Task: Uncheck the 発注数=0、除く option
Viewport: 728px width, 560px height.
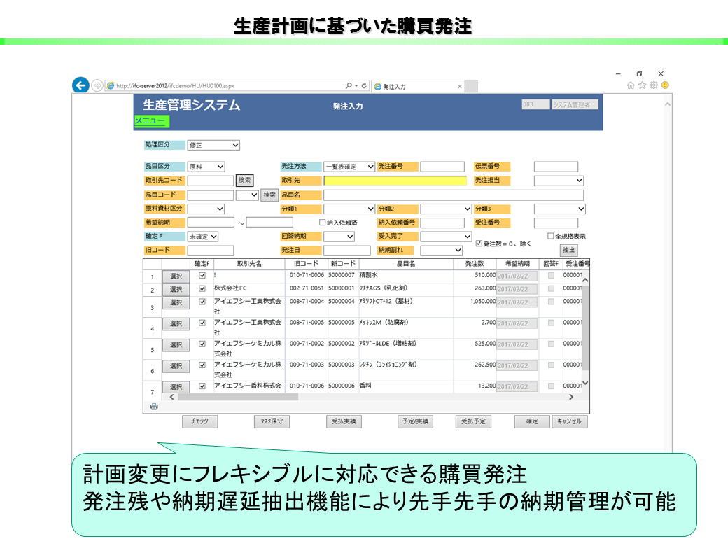Action: [478, 243]
